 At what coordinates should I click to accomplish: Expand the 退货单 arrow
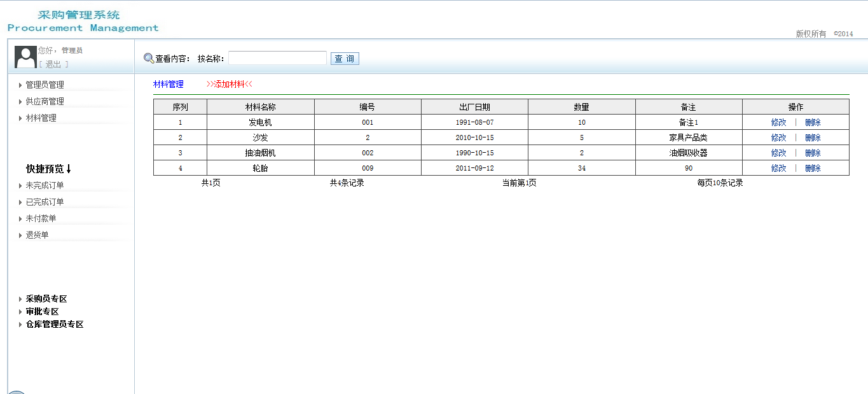[x=20, y=236]
